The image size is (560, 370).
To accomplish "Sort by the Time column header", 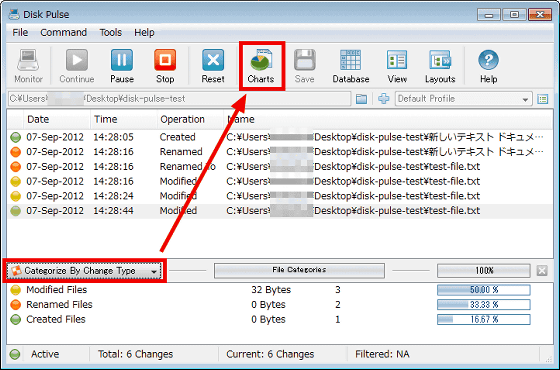I will click(124, 119).
